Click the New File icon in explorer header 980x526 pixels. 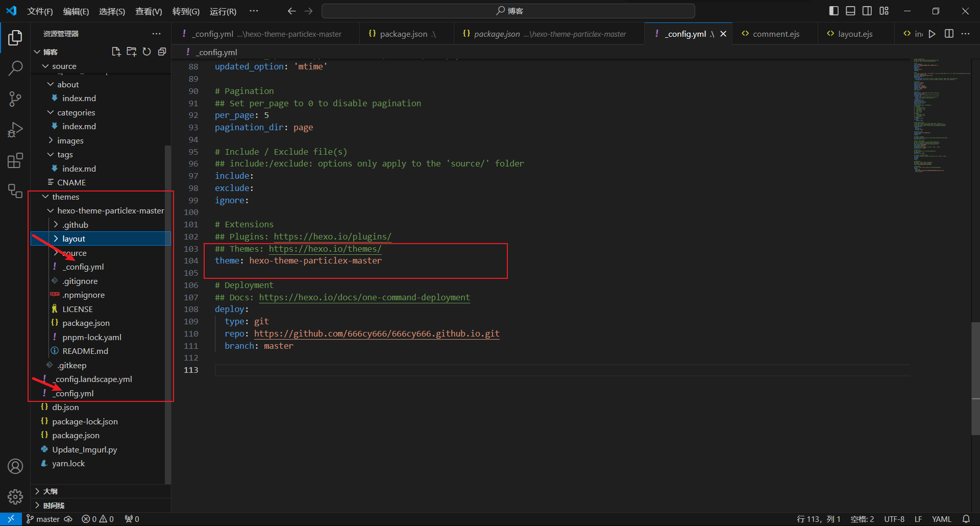point(116,52)
